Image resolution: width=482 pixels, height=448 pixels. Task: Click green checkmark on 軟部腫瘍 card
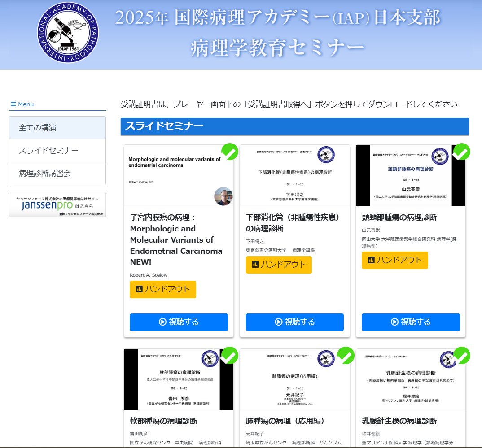(x=230, y=356)
